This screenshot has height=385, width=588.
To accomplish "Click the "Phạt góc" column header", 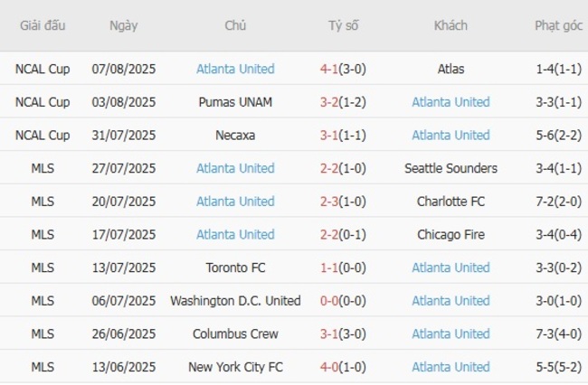I will (558, 25).
